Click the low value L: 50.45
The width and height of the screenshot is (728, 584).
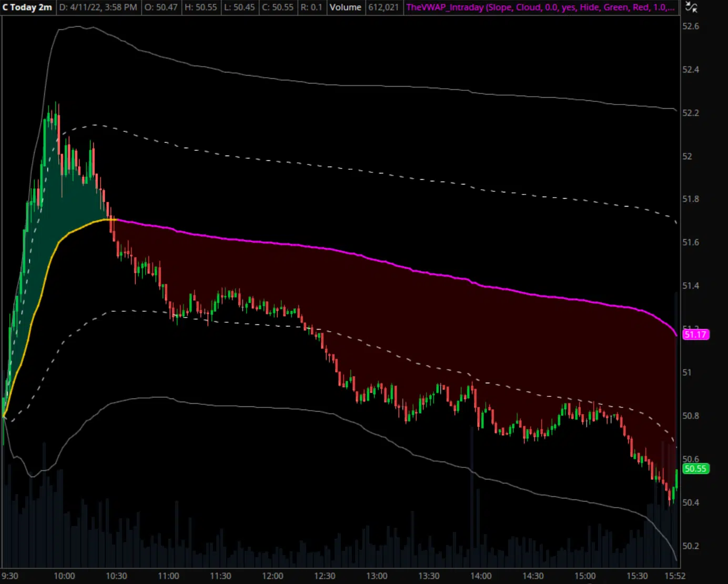pyautogui.click(x=239, y=7)
